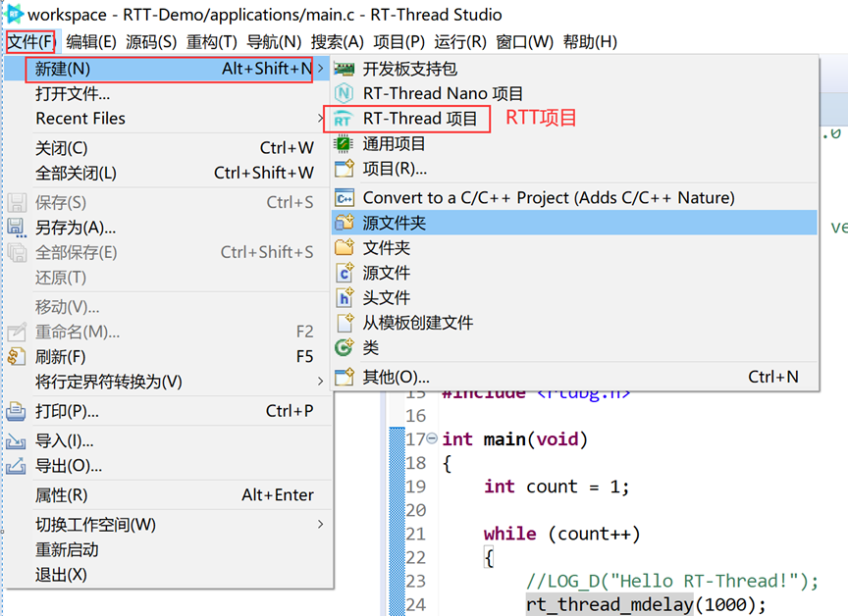
Task: Click the blue editor annotation ruler
Action: tap(397, 521)
